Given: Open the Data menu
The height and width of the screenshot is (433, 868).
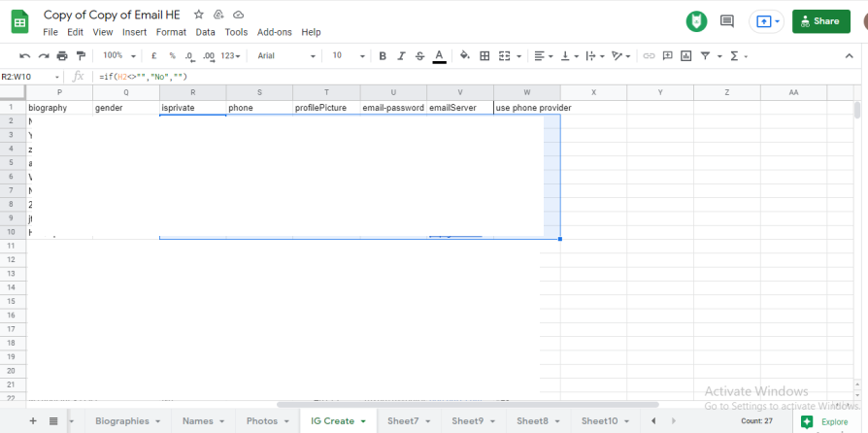Looking at the screenshot, I should pyautogui.click(x=206, y=32).
